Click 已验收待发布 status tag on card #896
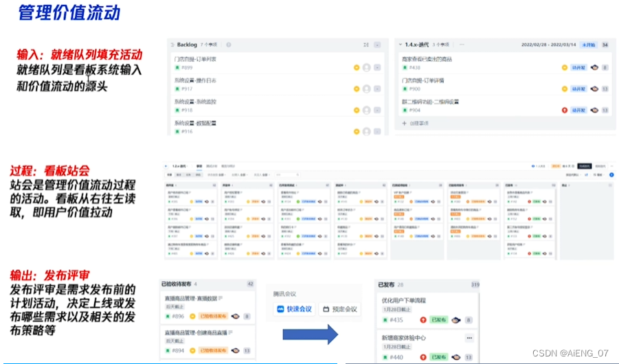 pos(213,316)
